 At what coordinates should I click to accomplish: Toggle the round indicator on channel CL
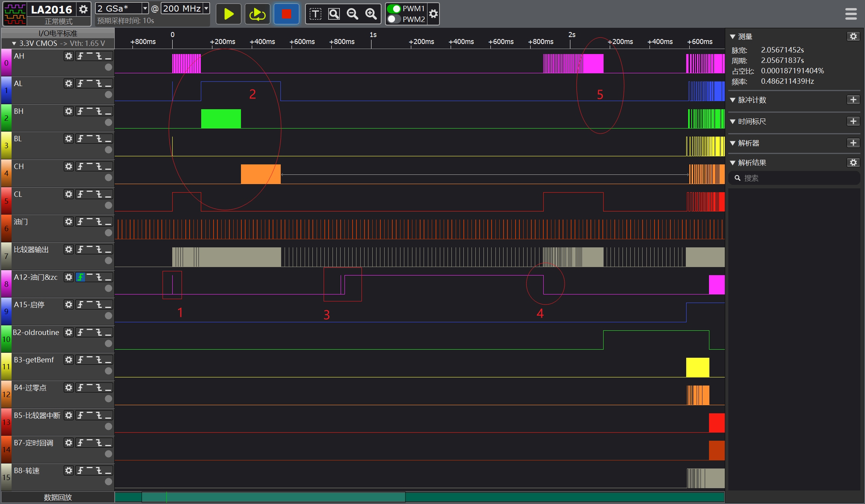[x=109, y=205]
